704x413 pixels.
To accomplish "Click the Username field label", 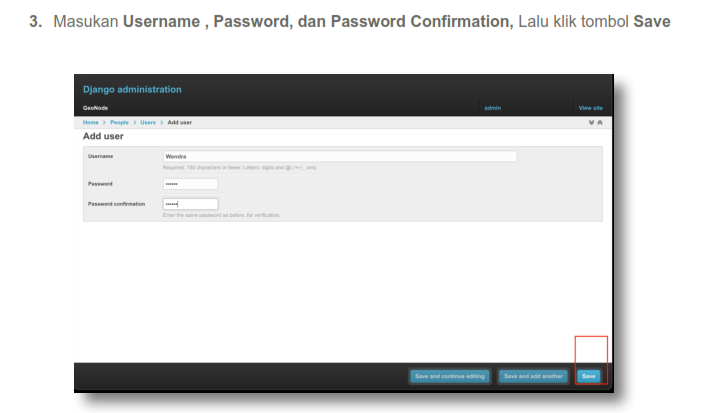I will click(100, 156).
